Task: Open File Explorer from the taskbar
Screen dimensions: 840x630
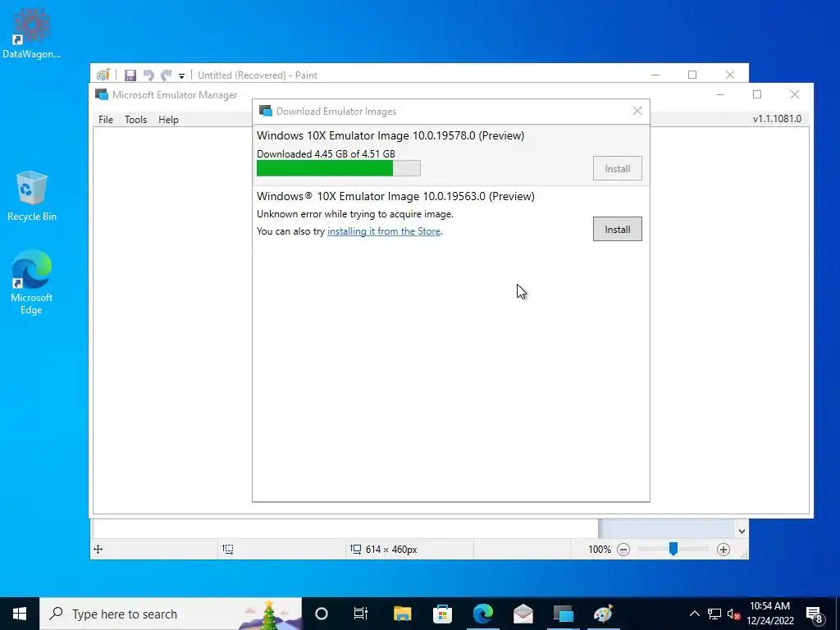Action: point(402,614)
